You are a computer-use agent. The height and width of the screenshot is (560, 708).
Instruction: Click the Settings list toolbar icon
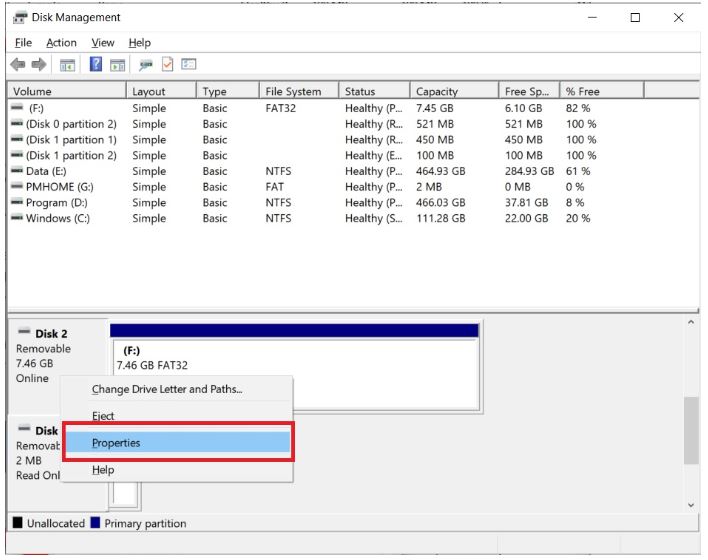pos(187,65)
